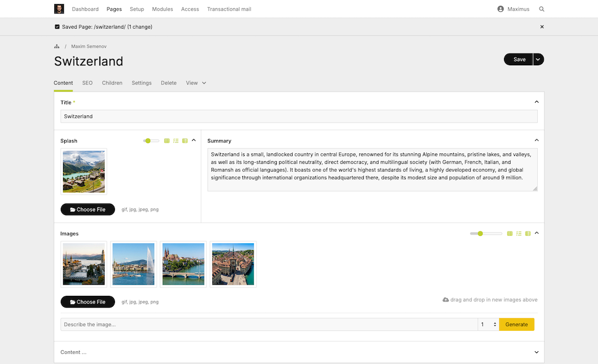Screen dimensions: 598x364
Task: Switch to the SEO tab
Action: [87, 83]
